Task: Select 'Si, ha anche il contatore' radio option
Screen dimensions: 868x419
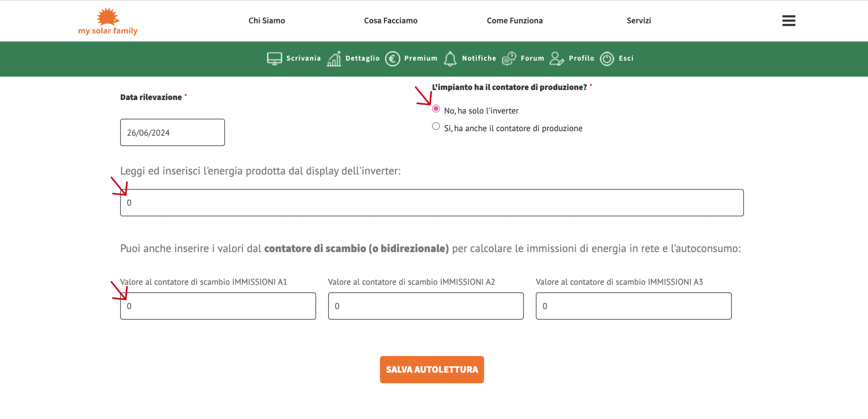Action: click(436, 126)
